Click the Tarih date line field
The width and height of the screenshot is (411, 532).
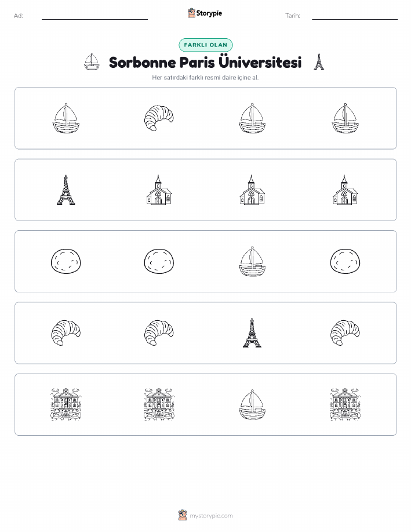click(355, 16)
